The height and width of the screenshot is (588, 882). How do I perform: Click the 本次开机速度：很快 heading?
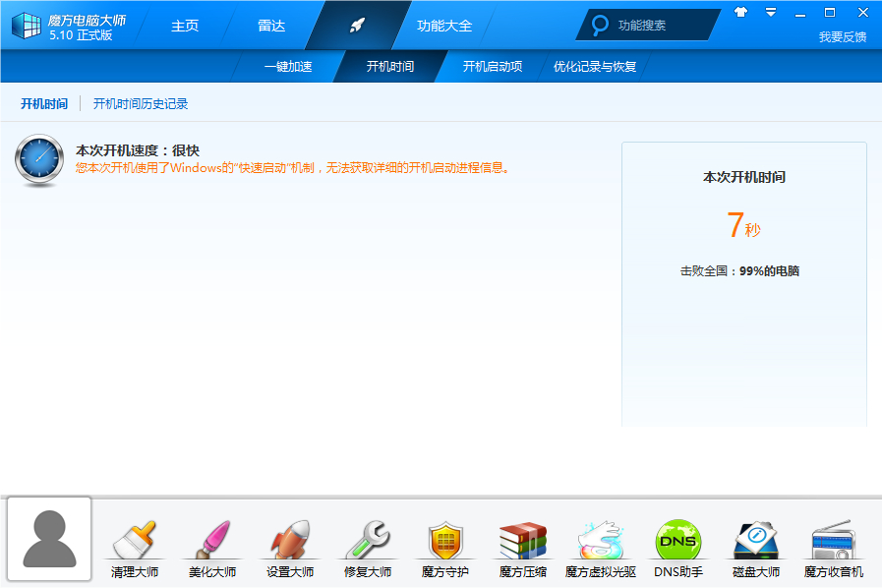(138, 150)
